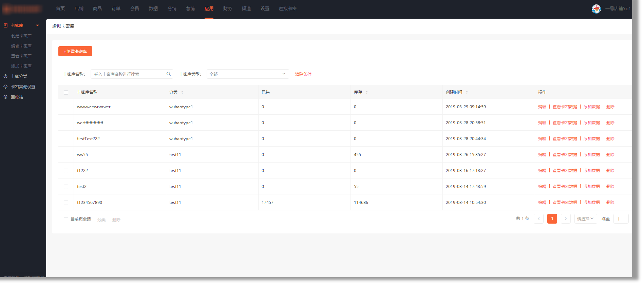
Task: Tick the header select-all checkbox
Action: coord(66,92)
